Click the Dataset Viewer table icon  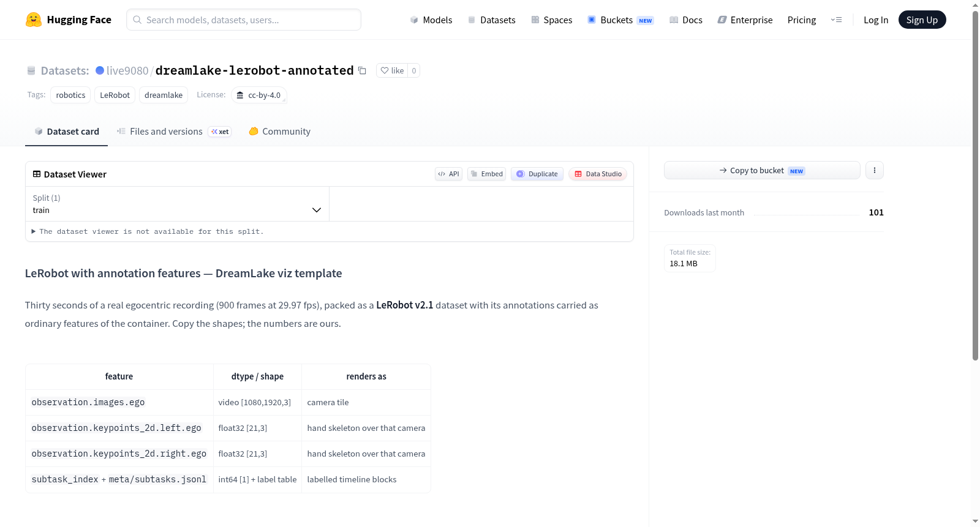click(x=37, y=174)
